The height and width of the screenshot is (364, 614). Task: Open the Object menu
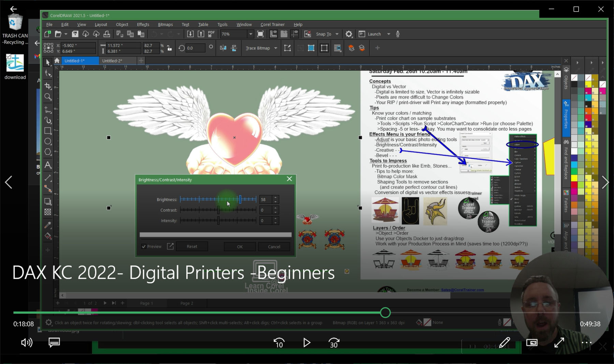pyautogui.click(x=122, y=25)
